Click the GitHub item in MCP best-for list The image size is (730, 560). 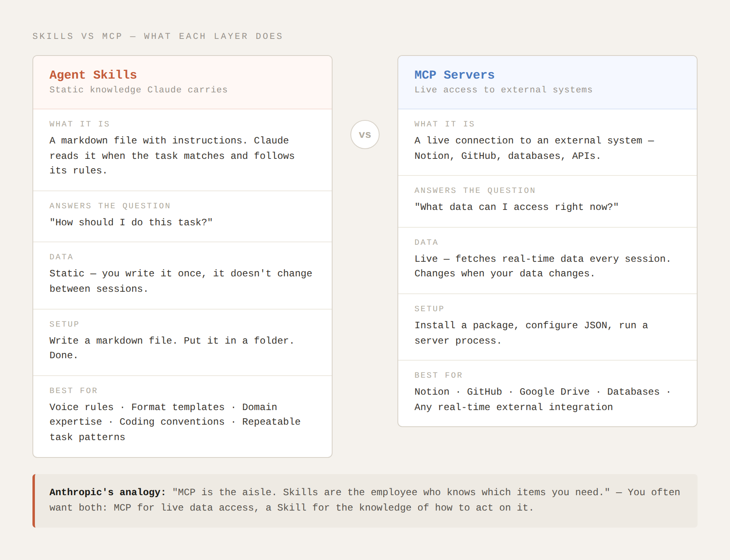coord(485,391)
